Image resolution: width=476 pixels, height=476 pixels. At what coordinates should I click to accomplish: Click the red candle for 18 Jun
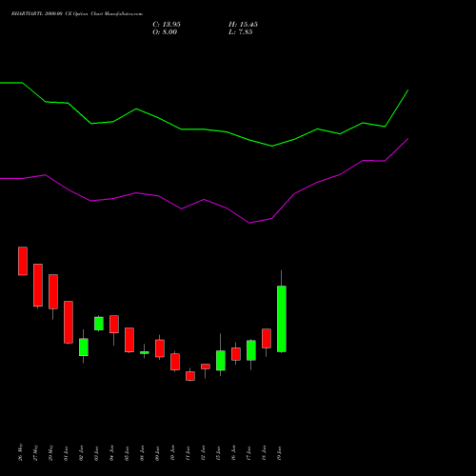pyautogui.click(x=267, y=338)
